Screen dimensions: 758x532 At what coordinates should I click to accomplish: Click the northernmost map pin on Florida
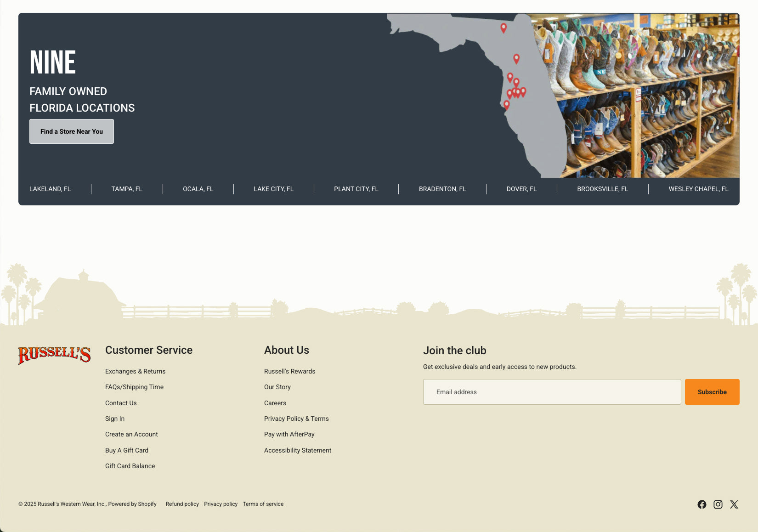503,28
